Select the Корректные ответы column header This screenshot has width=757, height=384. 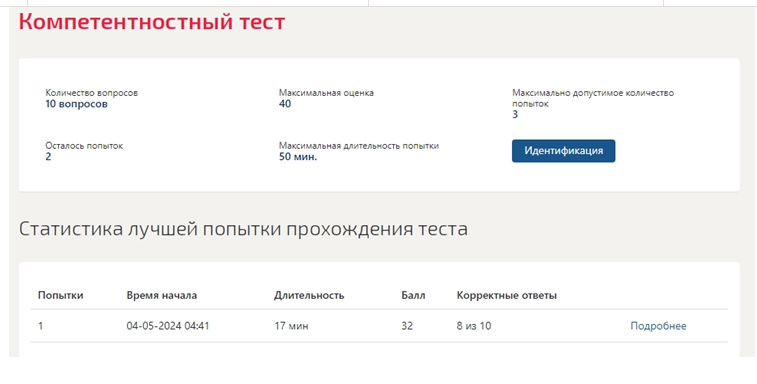coord(506,295)
